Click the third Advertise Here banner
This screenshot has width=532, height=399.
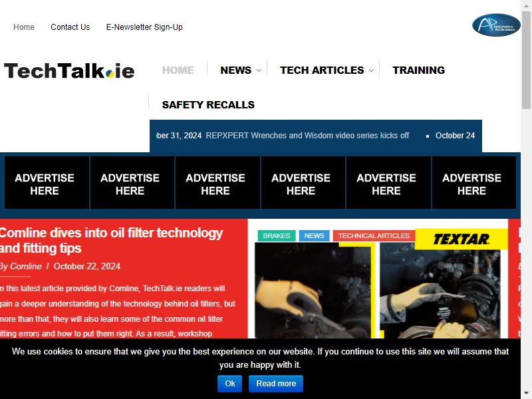[217, 182]
